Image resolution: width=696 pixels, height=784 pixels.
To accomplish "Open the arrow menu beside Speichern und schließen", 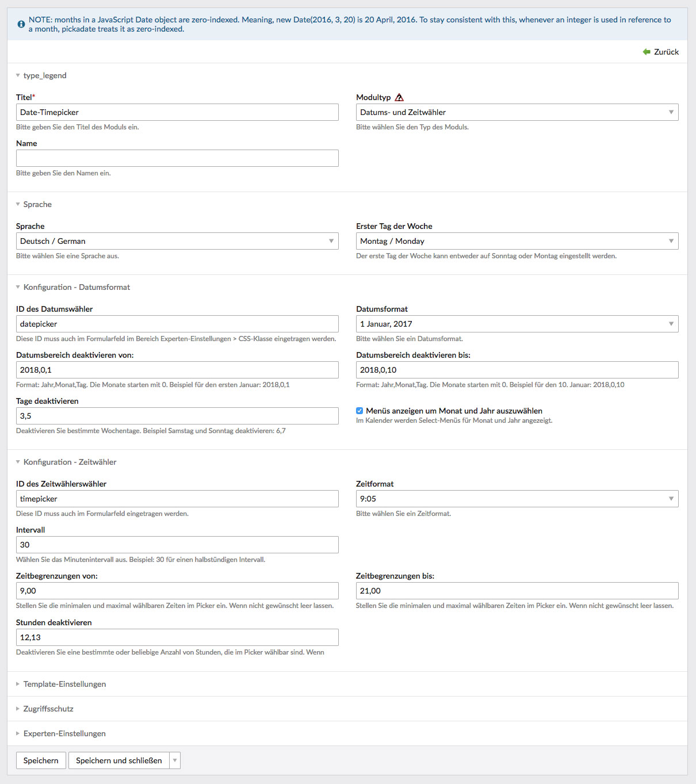I will 175,760.
